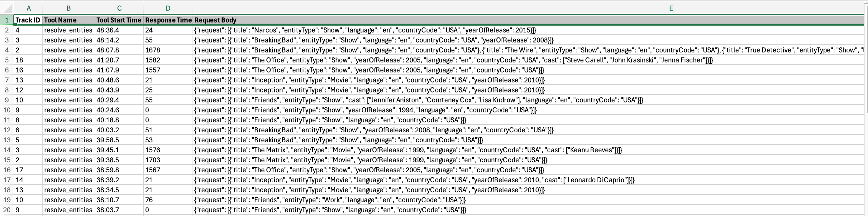Image resolution: width=868 pixels, height=216 pixels.
Task: Select row 5 header
Action: (7, 60)
